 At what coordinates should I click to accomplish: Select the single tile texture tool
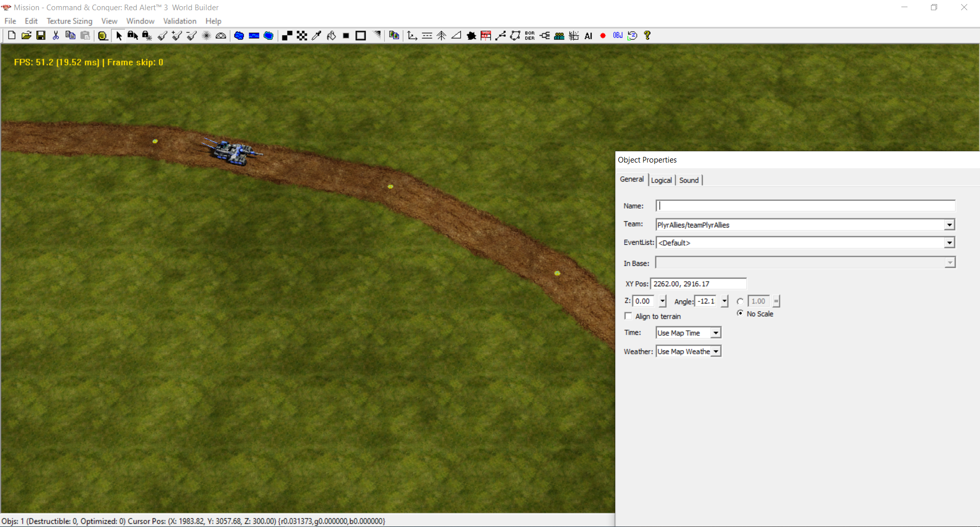pyautogui.click(x=287, y=35)
